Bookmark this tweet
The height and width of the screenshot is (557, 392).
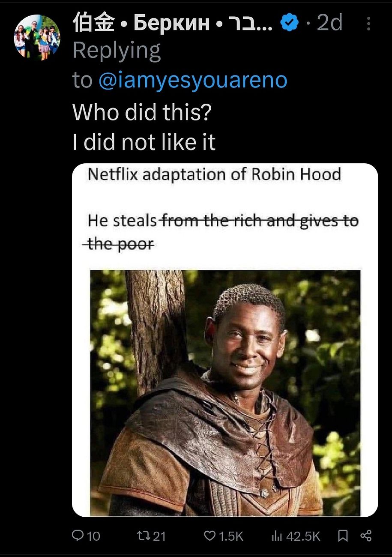tap(343, 536)
